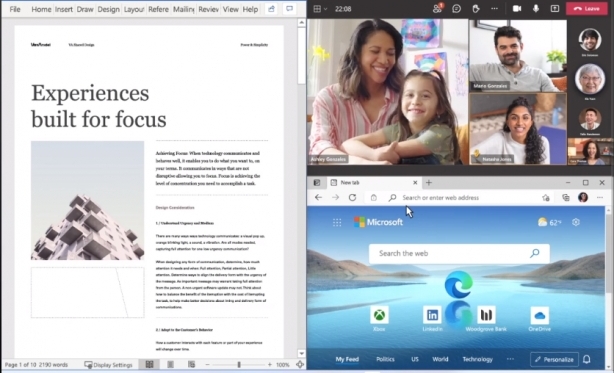This screenshot has height=373, width=614.
Task: Adjust the Word zoom slider
Action: [x=239, y=364]
